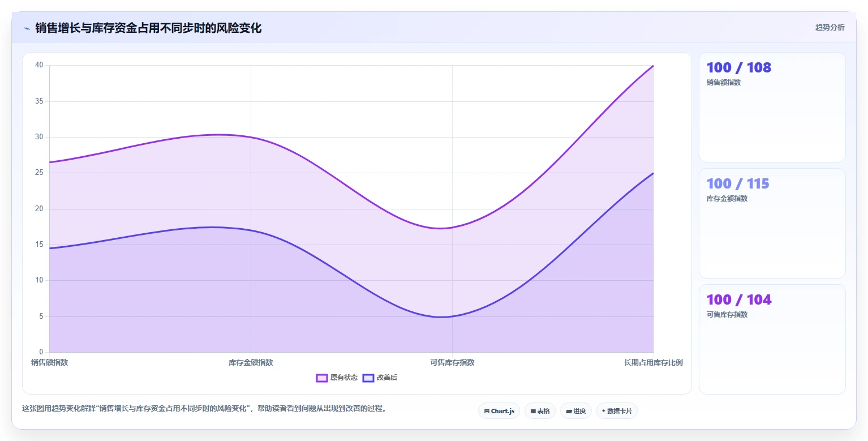
Task: Click the 销售额指数 caption in first card
Action: coord(724,82)
